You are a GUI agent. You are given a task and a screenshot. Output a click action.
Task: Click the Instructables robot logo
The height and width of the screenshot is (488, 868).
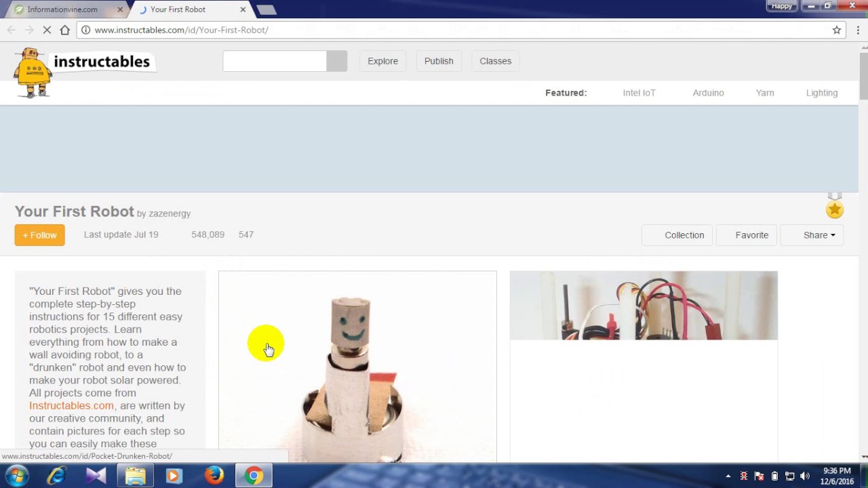click(33, 73)
